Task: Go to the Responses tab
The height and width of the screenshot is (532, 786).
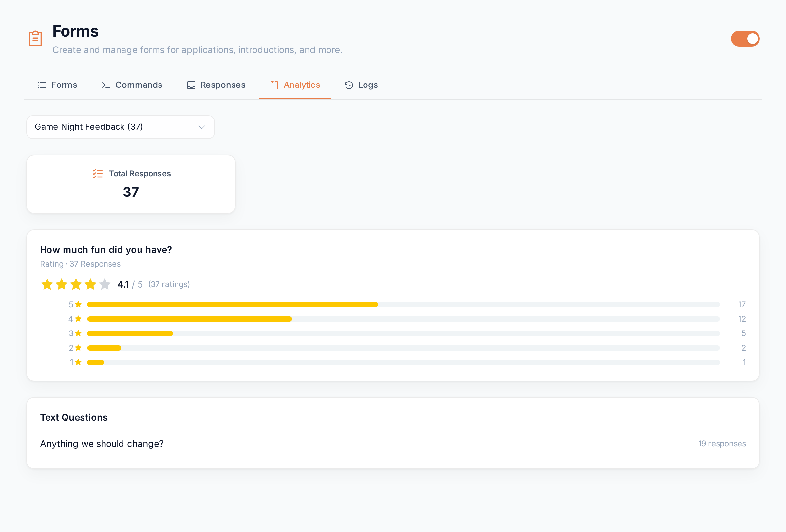Action: pyautogui.click(x=216, y=85)
